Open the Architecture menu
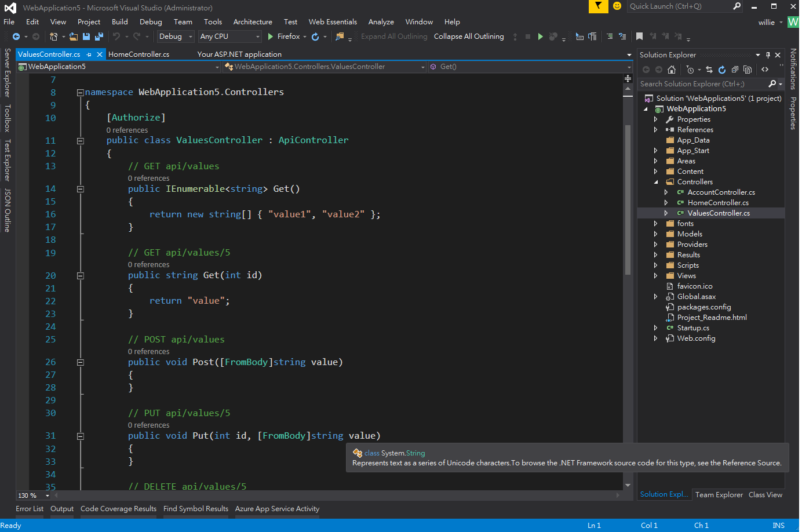 (253, 22)
